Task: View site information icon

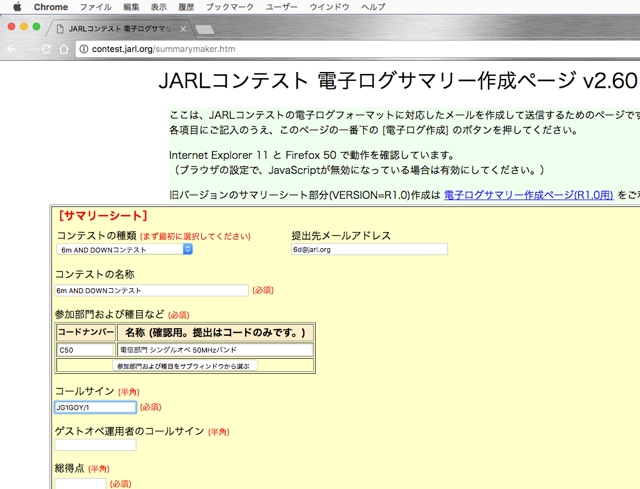Action: point(84,49)
